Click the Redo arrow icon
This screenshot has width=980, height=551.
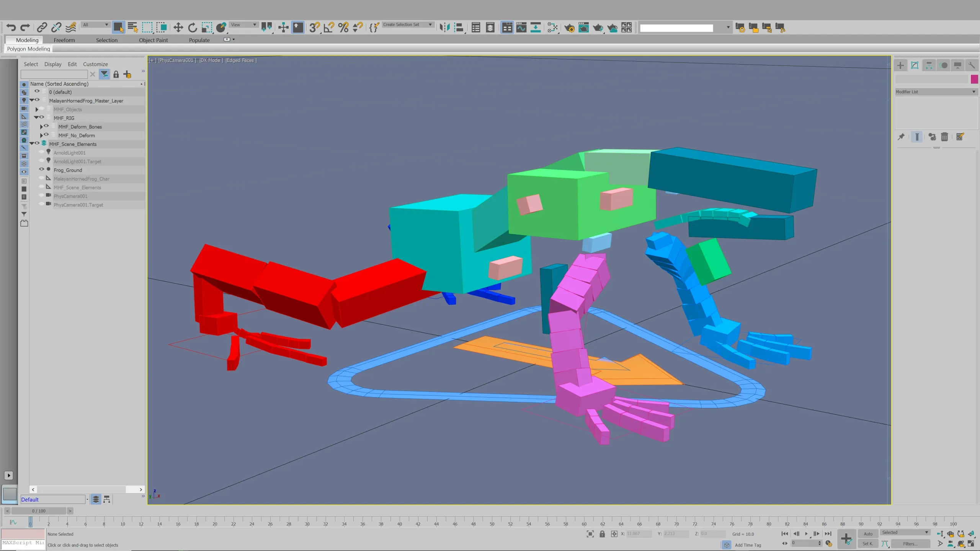point(25,27)
